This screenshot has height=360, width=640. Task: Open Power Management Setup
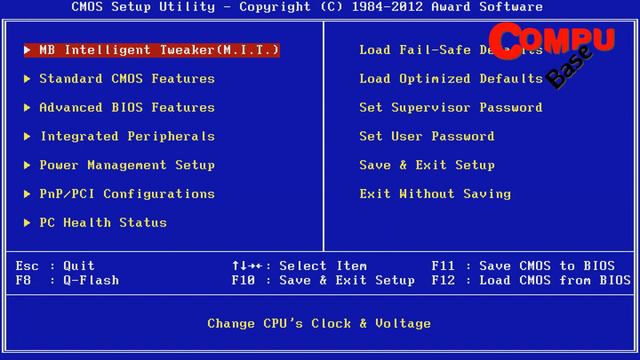click(x=127, y=165)
